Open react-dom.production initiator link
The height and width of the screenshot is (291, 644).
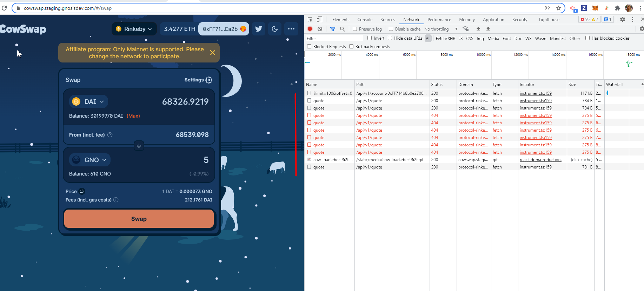click(542, 160)
